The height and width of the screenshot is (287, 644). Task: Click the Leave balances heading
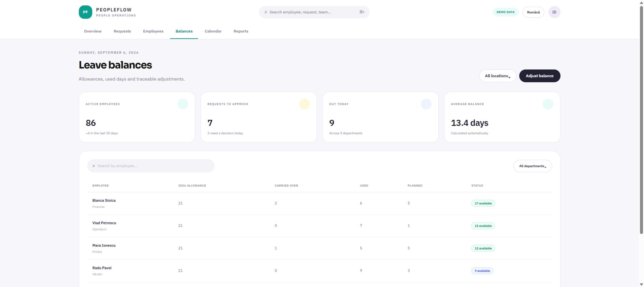(115, 65)
